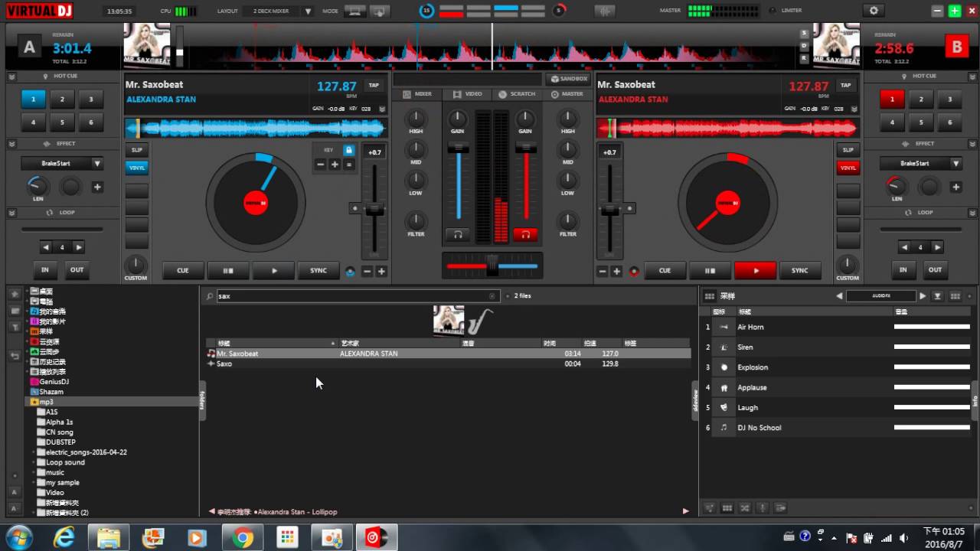Click the SANDBOX button

(568, 79)
